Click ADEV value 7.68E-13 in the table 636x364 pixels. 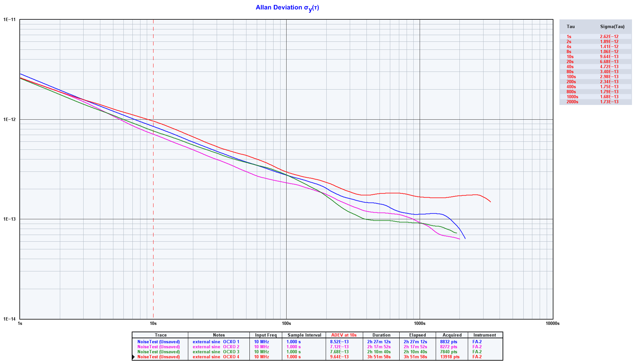[x=339, y=352]
